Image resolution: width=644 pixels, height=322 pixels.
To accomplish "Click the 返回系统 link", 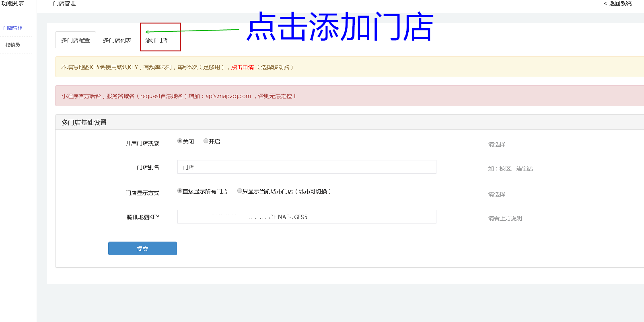I will coord(619,4).
